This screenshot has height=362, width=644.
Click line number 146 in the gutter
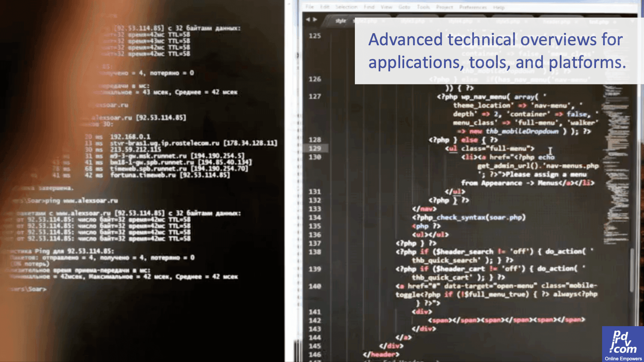coord(315,355)
